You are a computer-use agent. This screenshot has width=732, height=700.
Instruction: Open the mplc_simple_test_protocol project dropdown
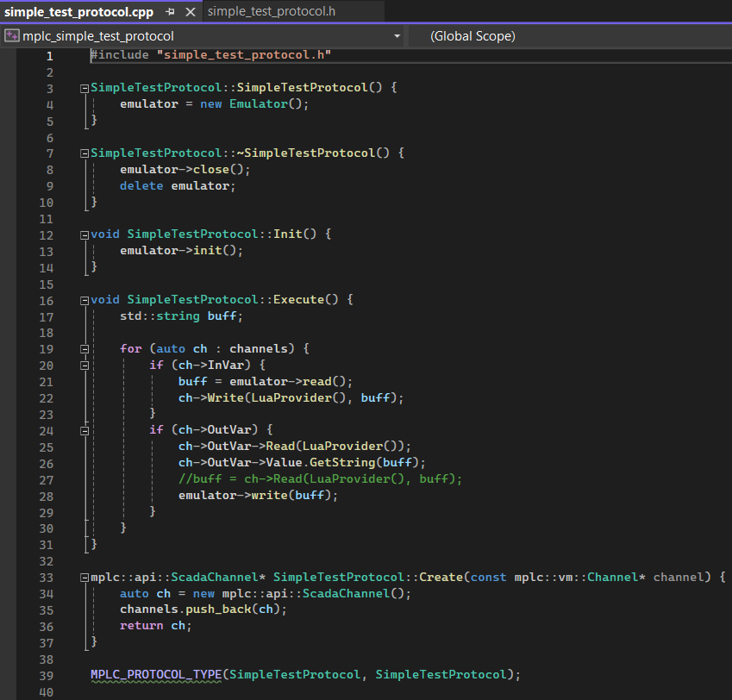397,36
